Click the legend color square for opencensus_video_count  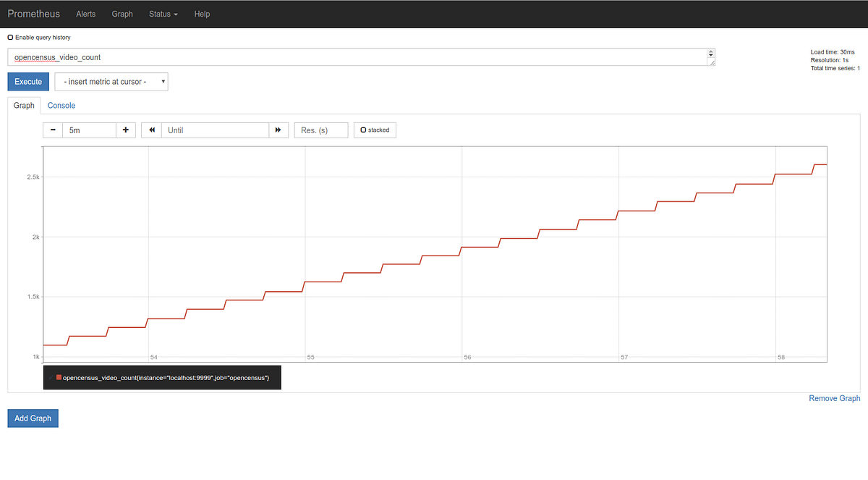coord(58,377)
